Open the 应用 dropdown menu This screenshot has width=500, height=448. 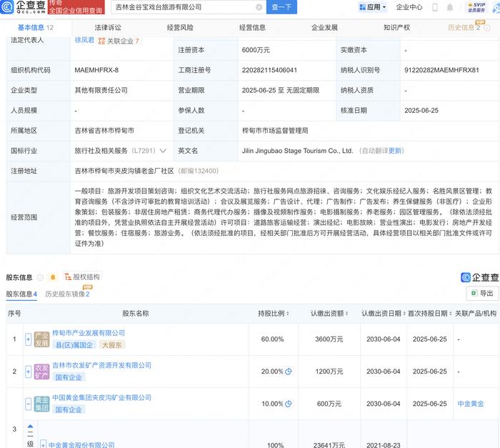click(372, 7)
